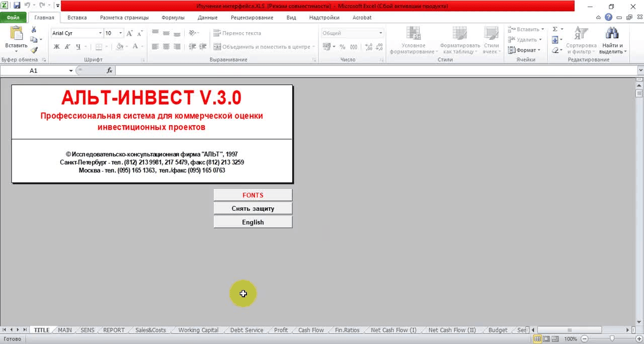
Task: Open the font name dropdown Arial Cyr
Action: pos(100,33)
